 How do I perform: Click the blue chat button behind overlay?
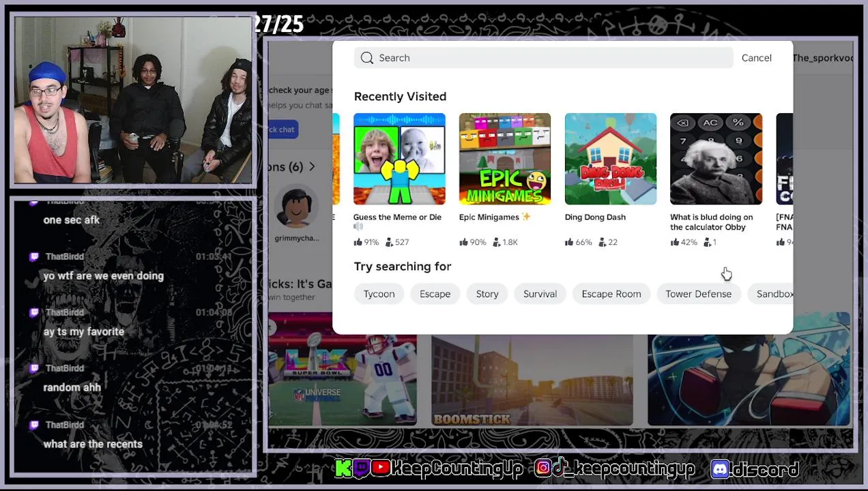[x=282, y=130]
